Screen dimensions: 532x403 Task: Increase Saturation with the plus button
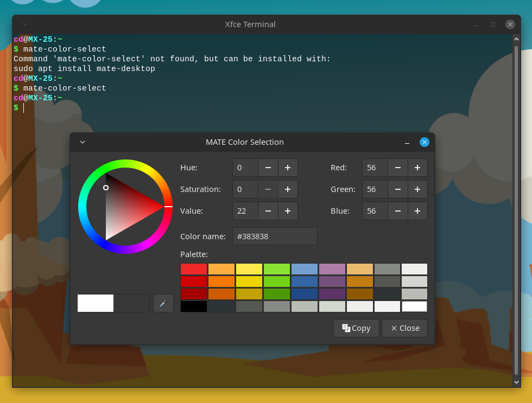coord(288,189)
